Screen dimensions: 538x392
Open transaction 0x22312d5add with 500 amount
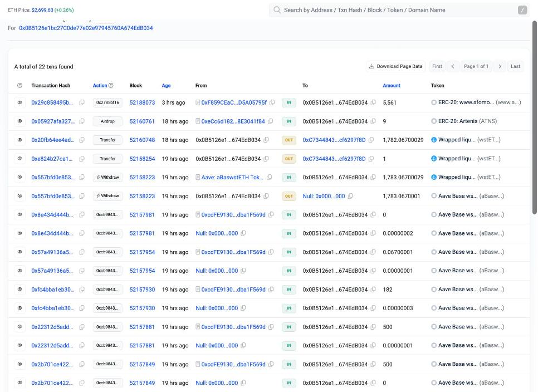click(52, 327)
